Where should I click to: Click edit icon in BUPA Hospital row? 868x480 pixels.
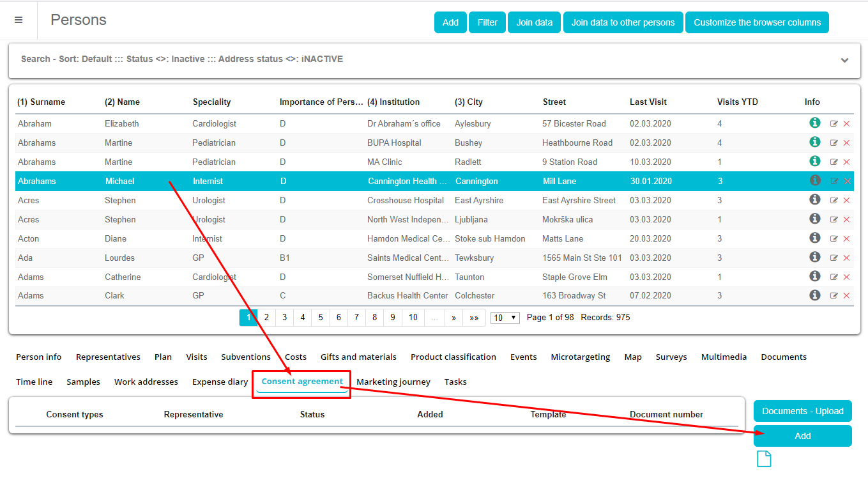(834, 143)
